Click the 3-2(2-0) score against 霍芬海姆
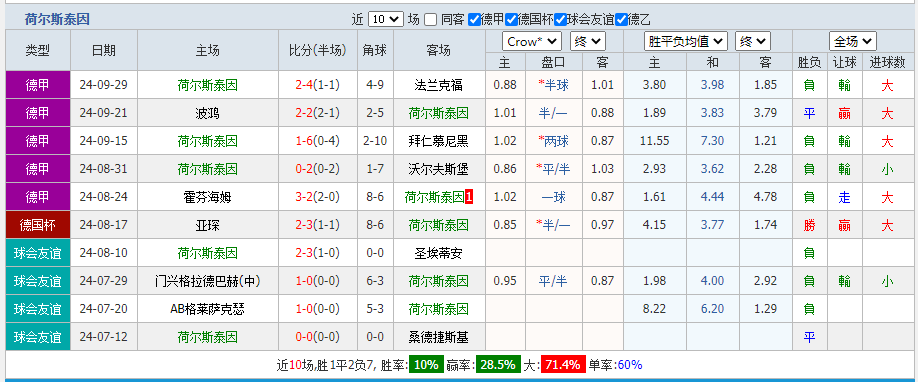The height and width of the screenshot is (382, 918). click(x=317, y=197)
